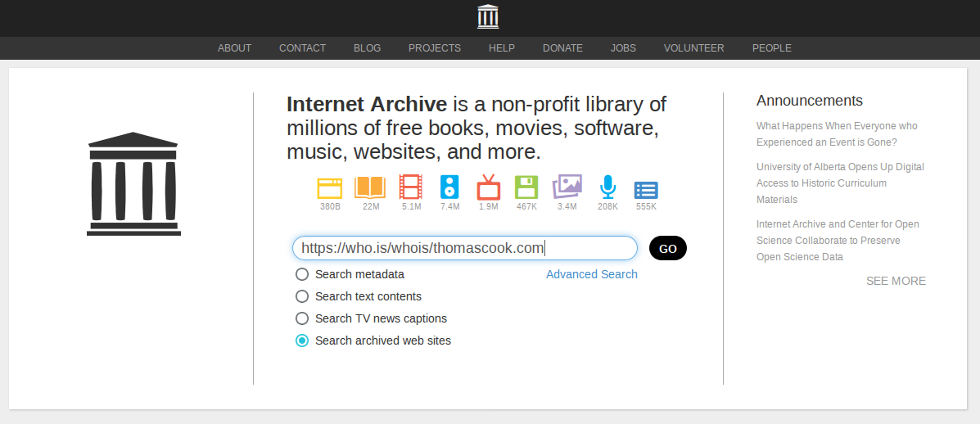Open the SEE MORE announcements link
The width and height of the screenshot is (980, 424).
[896, 281]
